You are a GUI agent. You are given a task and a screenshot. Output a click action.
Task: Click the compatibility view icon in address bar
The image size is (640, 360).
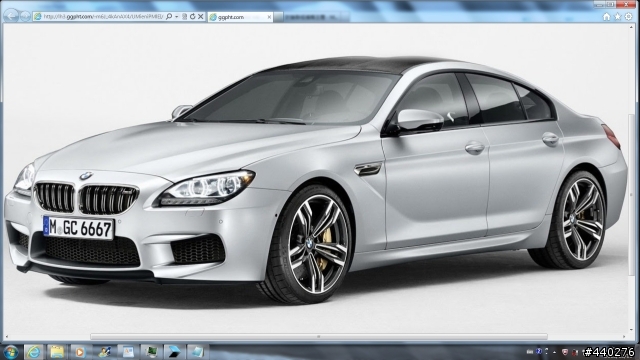pos(184,17)
